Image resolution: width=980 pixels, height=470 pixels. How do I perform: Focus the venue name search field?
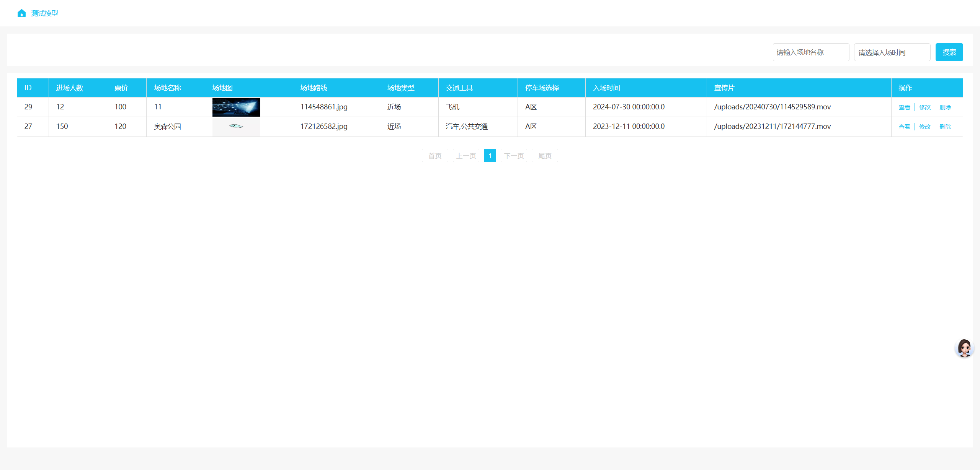pos(810,52)
